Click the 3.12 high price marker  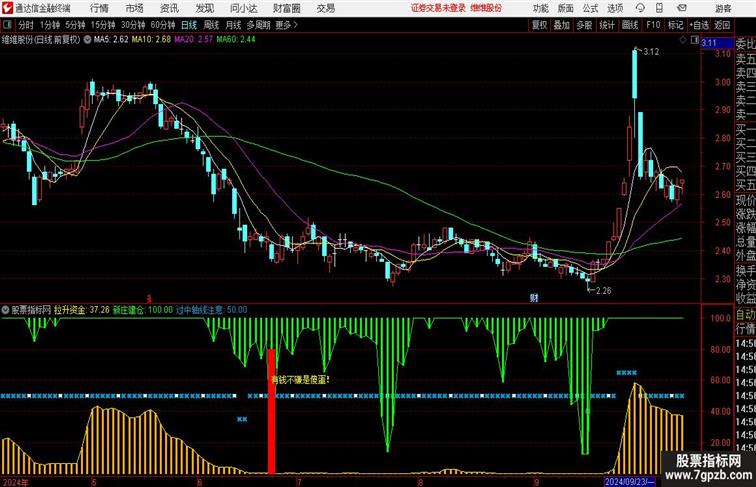click(x=650, y=52)
